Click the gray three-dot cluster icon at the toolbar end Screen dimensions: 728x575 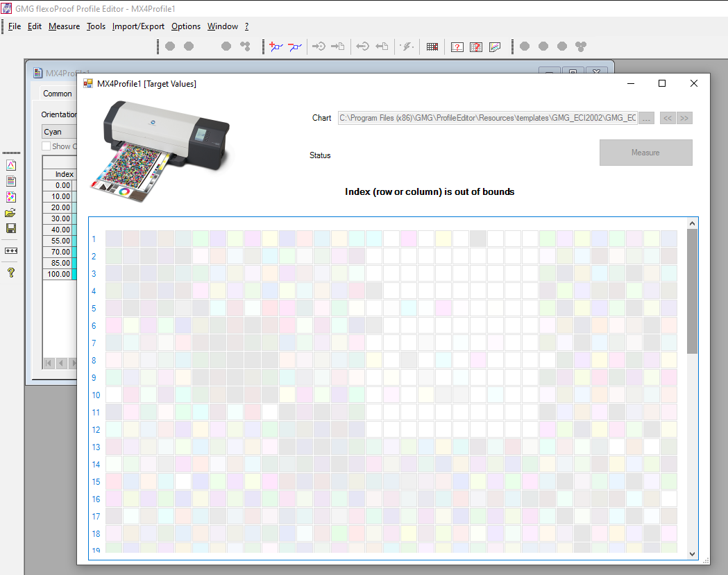(x=581, y=46)
